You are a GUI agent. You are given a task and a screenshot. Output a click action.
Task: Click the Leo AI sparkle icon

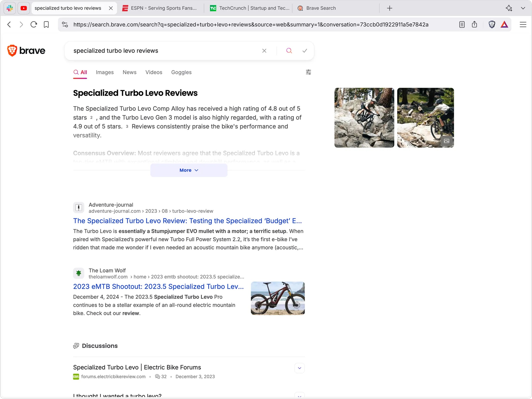click(x=509, y=8)
